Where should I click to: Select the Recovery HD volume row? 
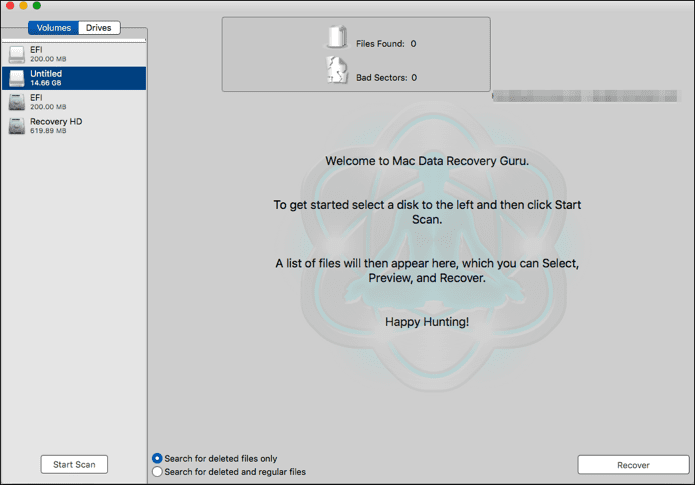pos(74,126)
